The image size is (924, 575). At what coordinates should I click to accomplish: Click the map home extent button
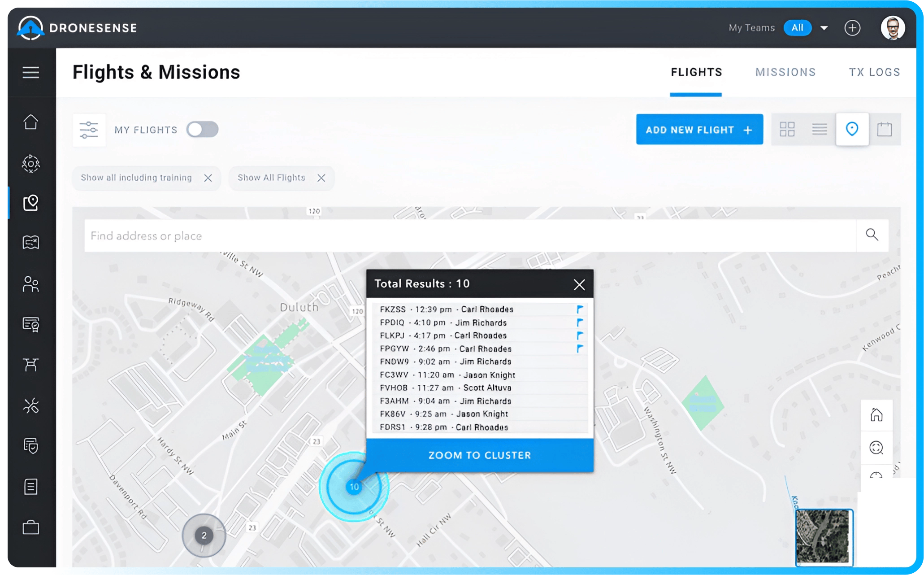876,415
